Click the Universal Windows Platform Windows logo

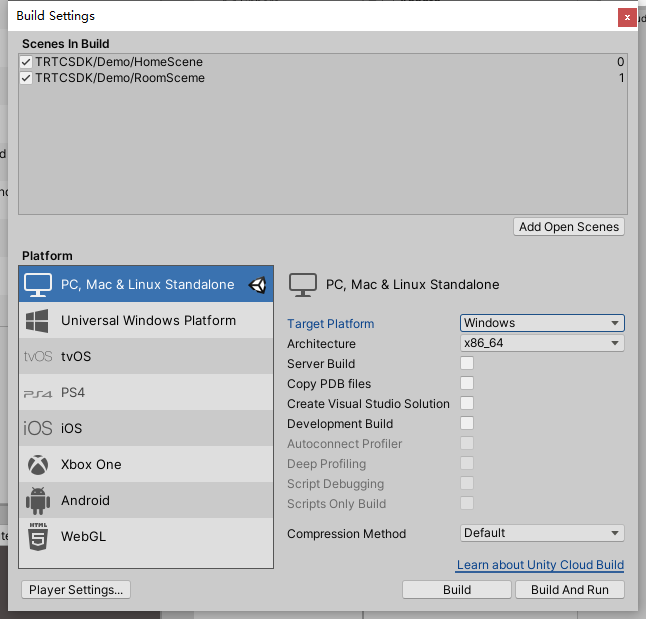click(x=37, y=321)
